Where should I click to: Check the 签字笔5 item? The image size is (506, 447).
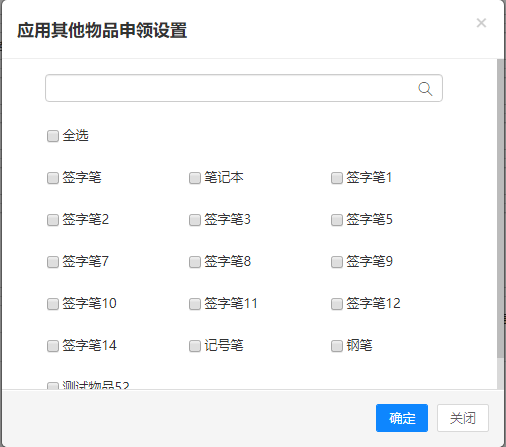(337, 220)
